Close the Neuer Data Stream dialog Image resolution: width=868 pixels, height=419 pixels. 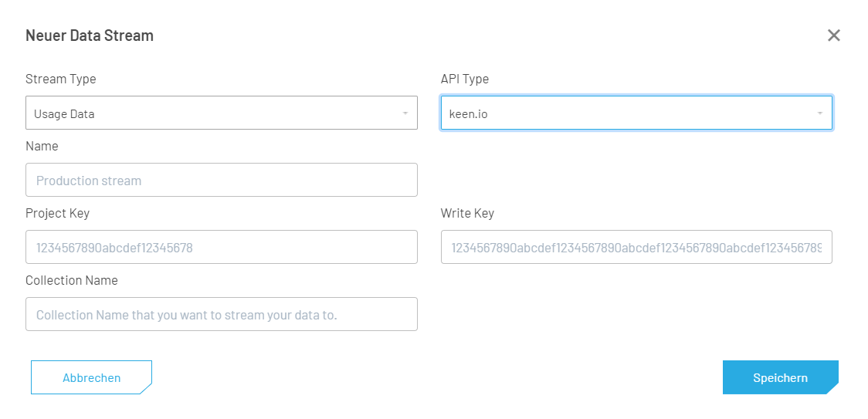click(834, 35)
